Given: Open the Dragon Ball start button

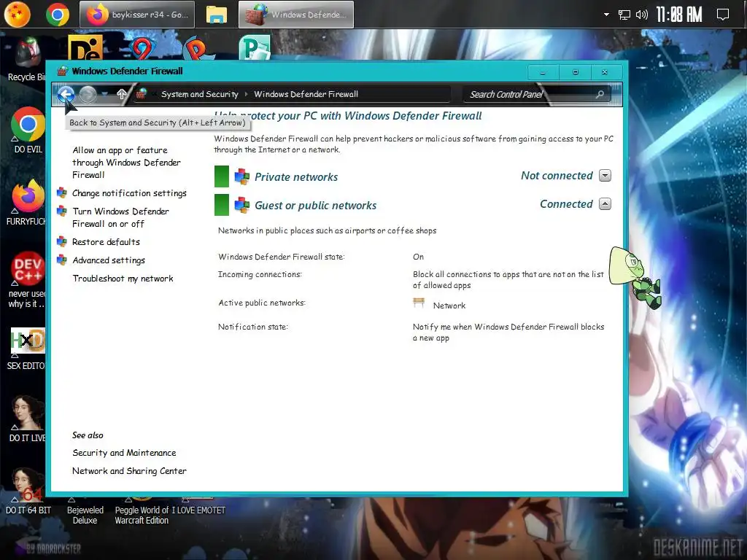Looking at the screenshot, I should 18,15.
